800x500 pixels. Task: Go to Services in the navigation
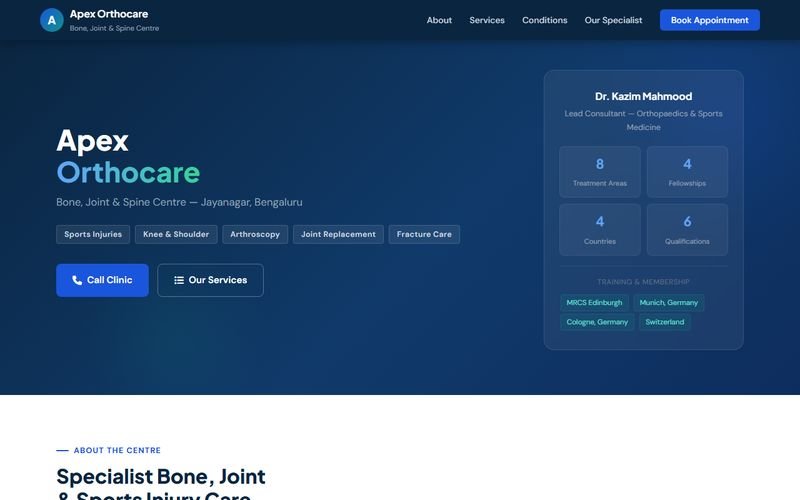pos(487,20)
